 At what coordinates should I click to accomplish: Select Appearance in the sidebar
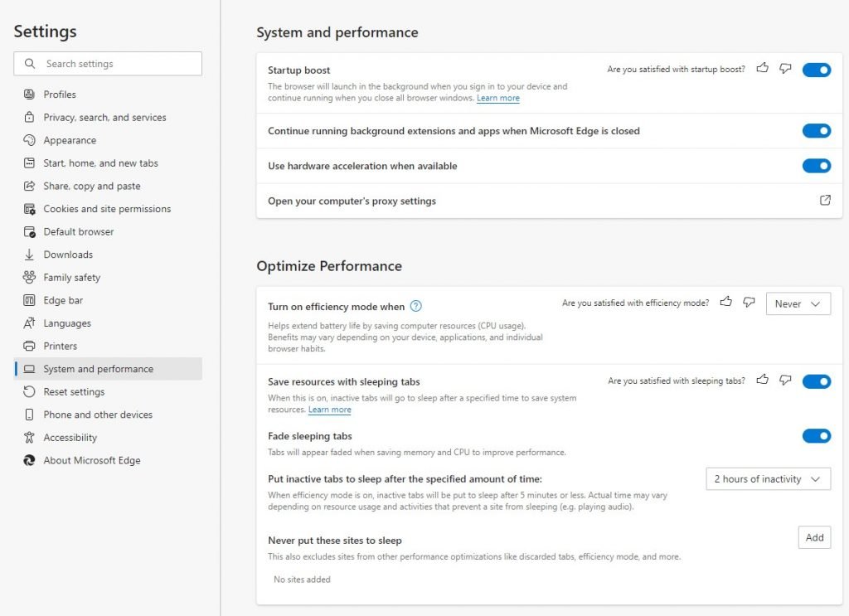pos(109,140)
